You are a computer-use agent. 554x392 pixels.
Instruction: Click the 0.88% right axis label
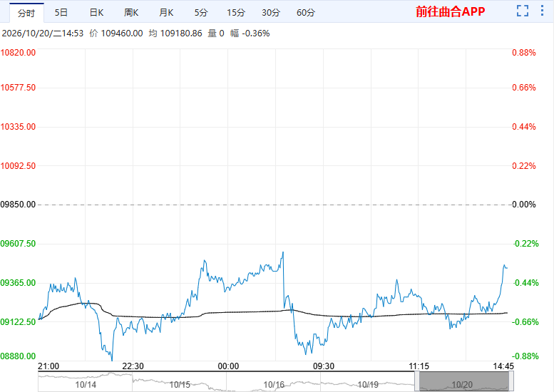tap(524, 53)
